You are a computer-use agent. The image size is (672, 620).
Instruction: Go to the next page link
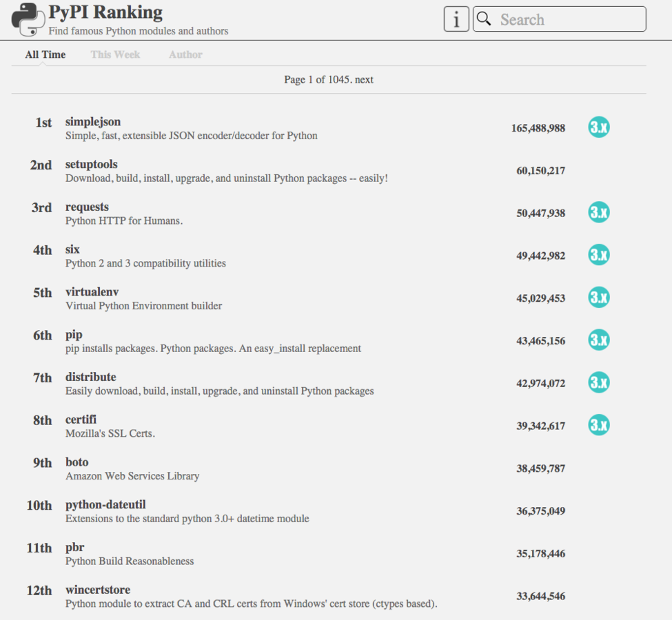tap(364, 80)
